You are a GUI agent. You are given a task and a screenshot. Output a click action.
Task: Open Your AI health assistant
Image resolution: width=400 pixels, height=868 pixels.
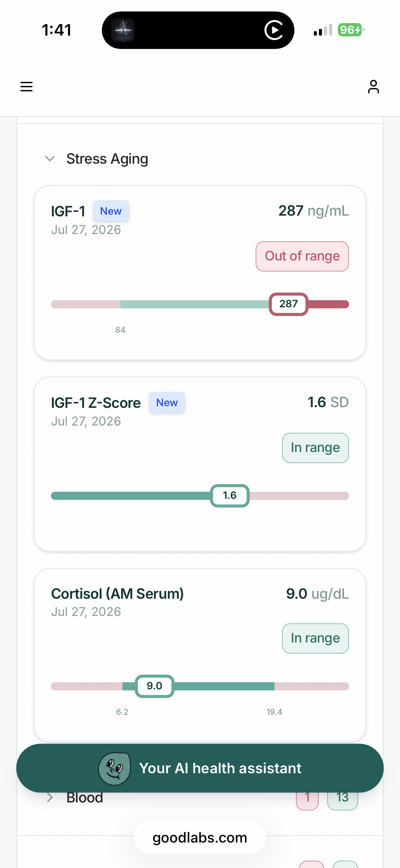pyautogui.click(x=200, y=768)
